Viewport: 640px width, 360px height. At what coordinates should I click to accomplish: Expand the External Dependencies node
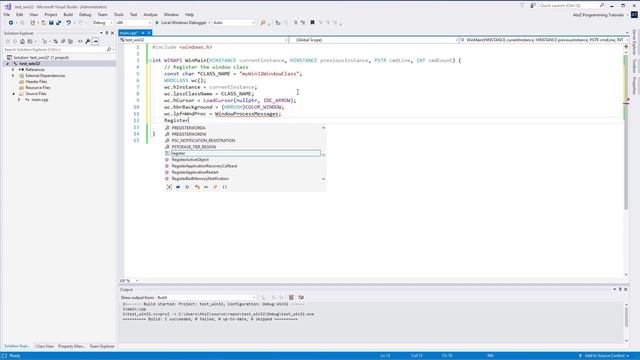coord(13,76)
